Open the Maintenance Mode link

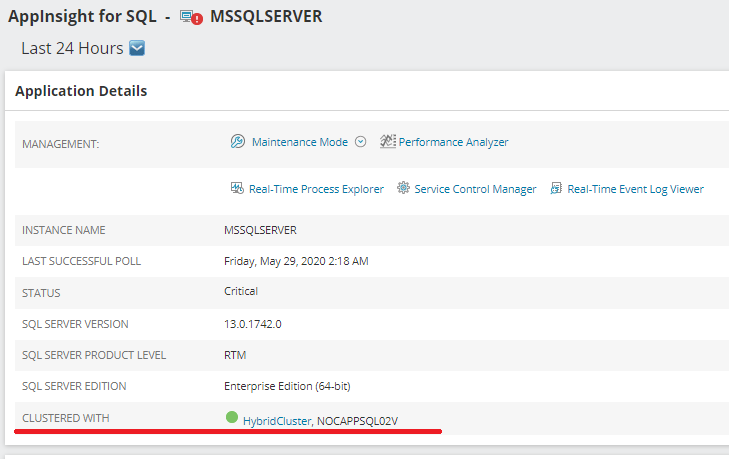click(x=299, y=142)
